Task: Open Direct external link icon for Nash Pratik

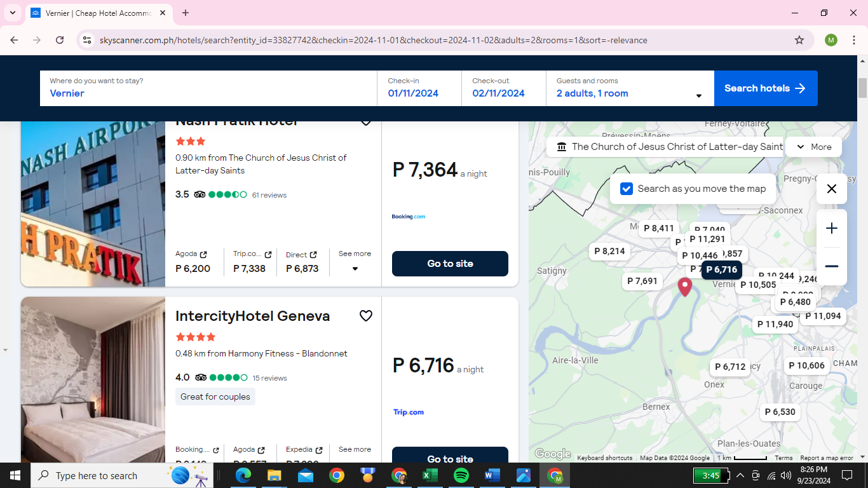Action: [x=313, y=255]
